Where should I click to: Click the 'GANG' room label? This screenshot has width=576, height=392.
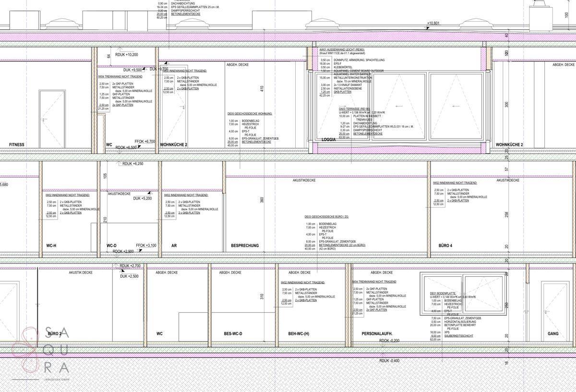[553, 333]
